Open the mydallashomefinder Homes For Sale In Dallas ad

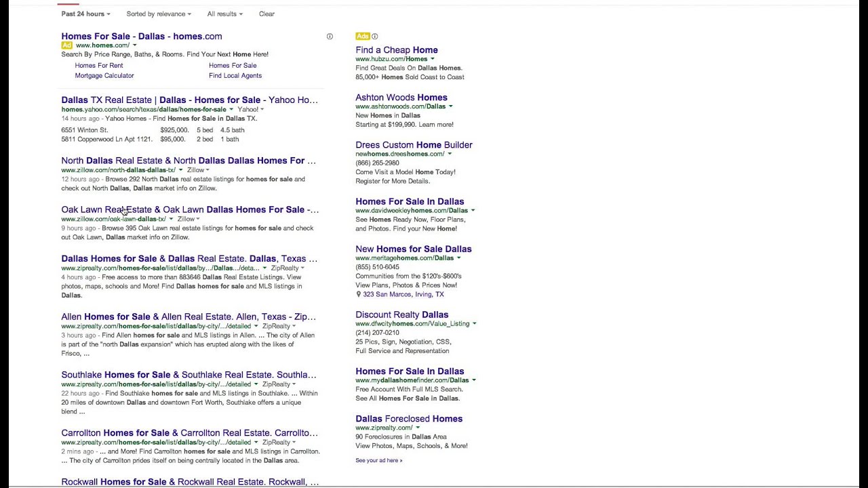410,371
